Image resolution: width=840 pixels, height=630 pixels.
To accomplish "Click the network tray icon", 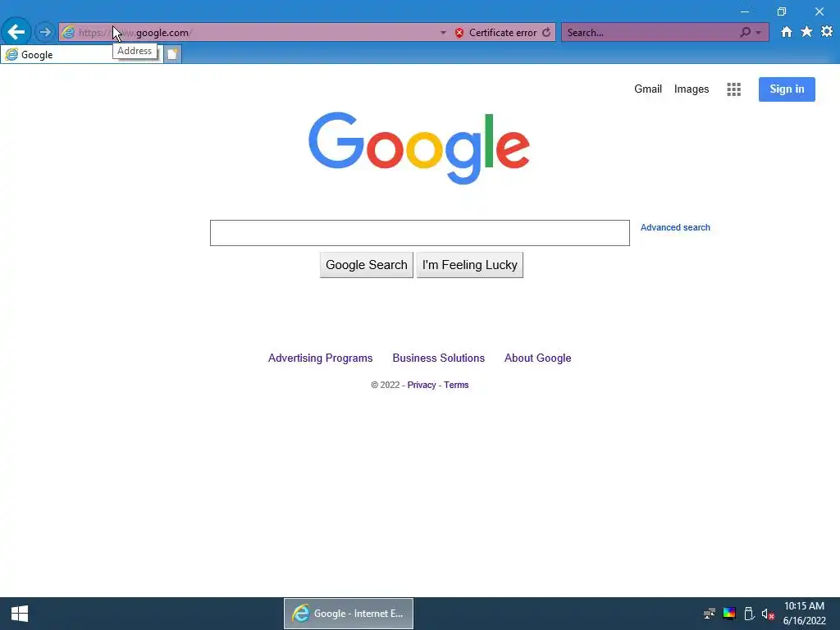I will (709, 614).
